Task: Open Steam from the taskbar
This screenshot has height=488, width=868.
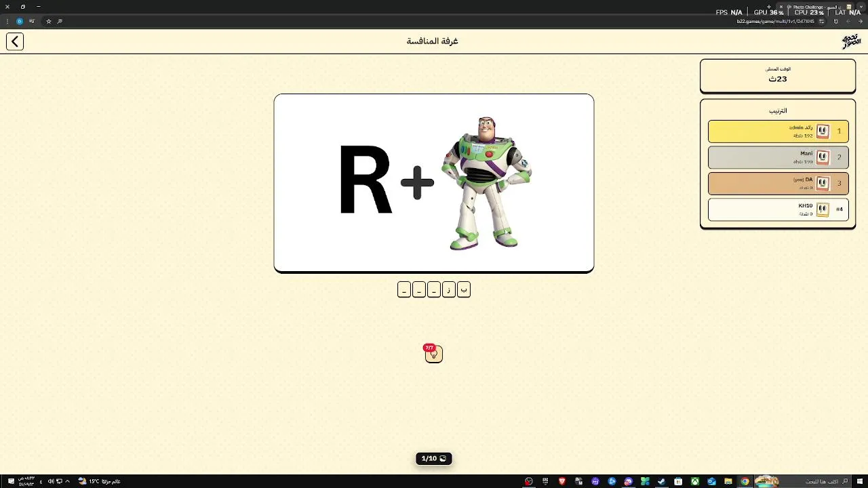Action: 661,481
